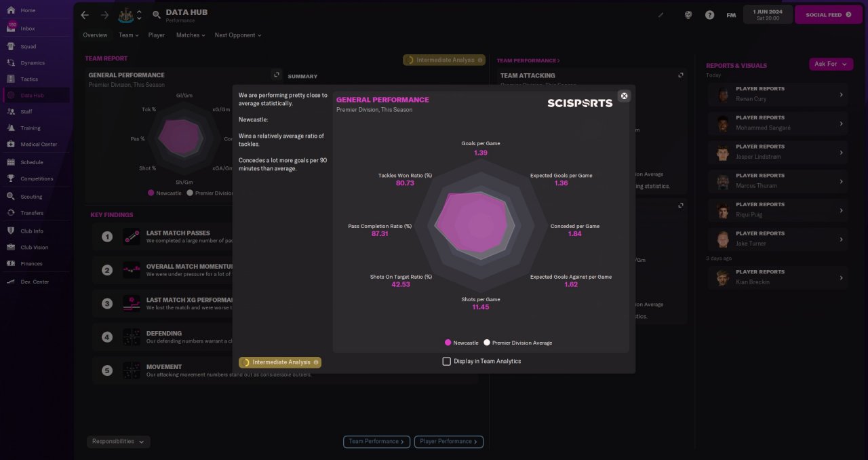868x460 pixels.
Task: Click the Shots On Target Ratio 42.53
Action: coord(401,284)
